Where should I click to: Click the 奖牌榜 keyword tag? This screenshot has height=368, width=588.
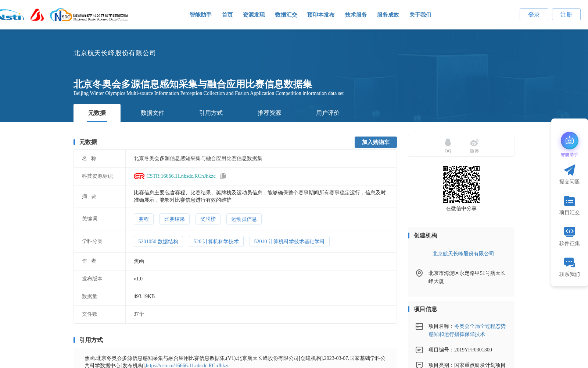click(208, 219)
